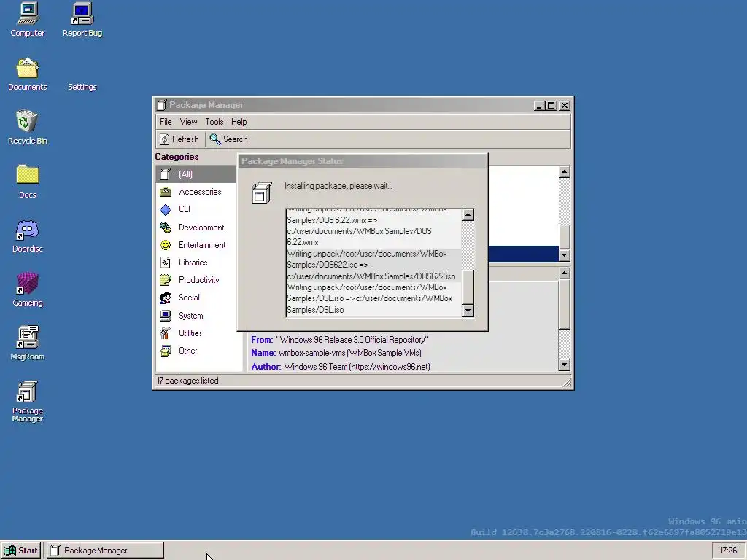Select the Other category icon
747x560 pixels.
pyautogui.click(x=166, y=351)
